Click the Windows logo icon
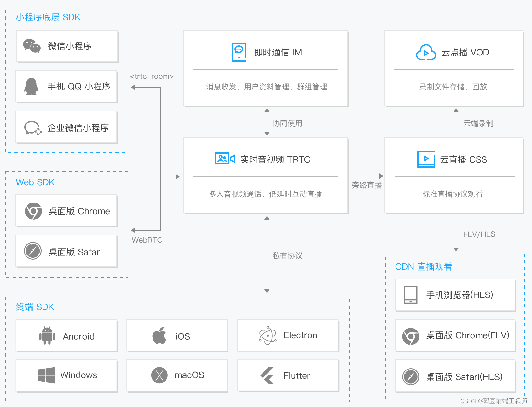 click(46, 375)
